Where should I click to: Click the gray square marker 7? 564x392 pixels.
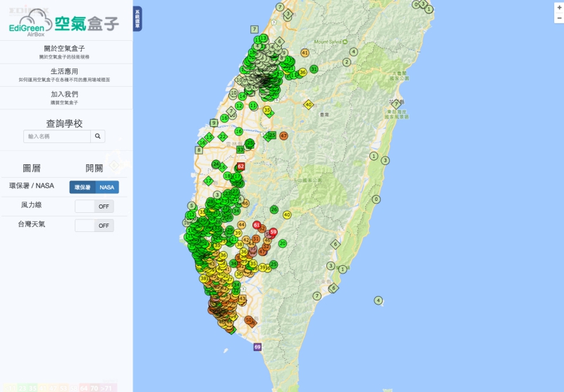click(255, 29)
